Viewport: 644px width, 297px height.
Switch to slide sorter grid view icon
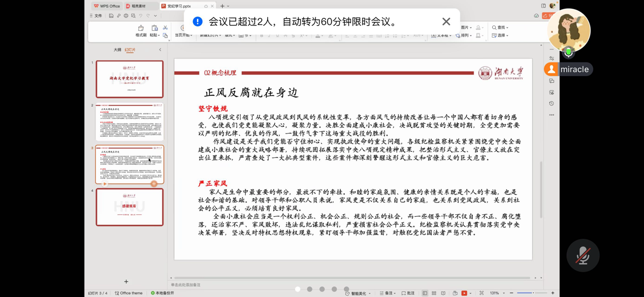(434, 293)
